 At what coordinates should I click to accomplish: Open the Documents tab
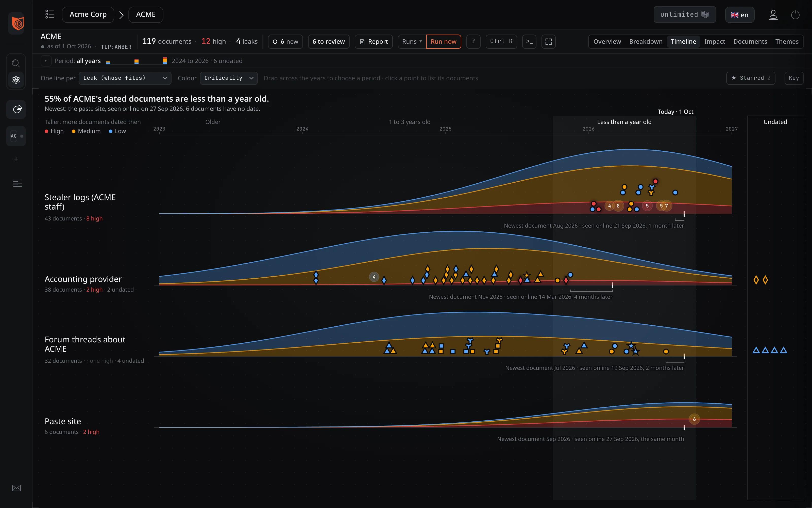(x=750, y=41)
